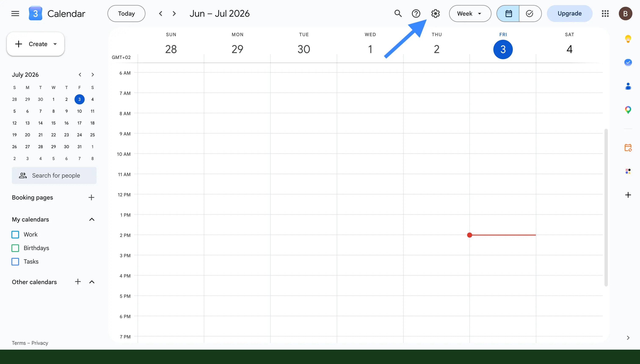Open the Google apps grid
640x364 pixels.
(605, 14)
